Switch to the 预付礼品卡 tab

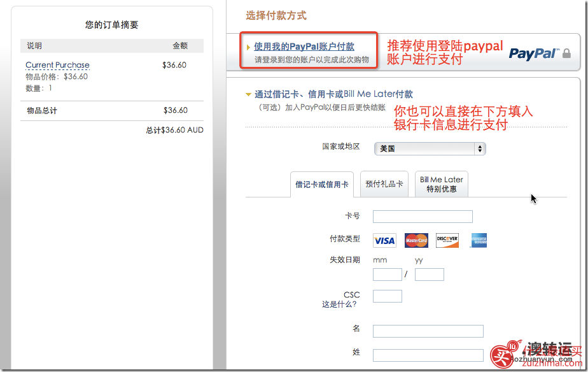click(384, 184)
